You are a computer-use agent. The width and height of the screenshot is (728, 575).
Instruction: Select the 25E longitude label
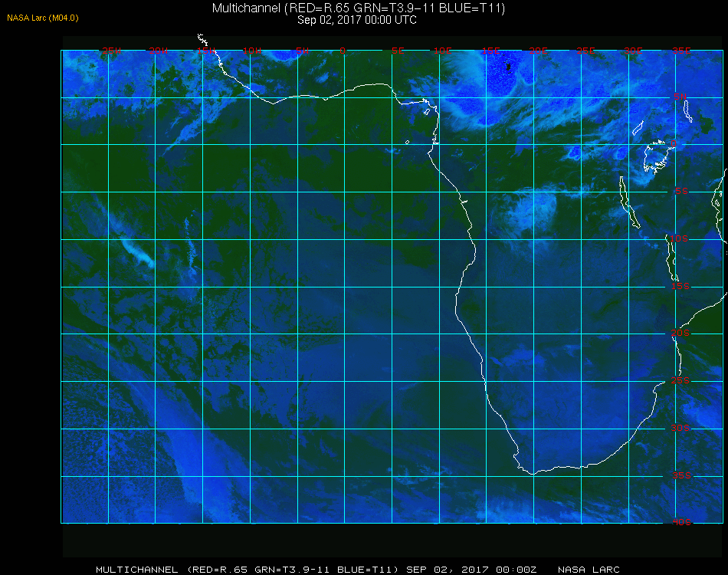point(585,51)
